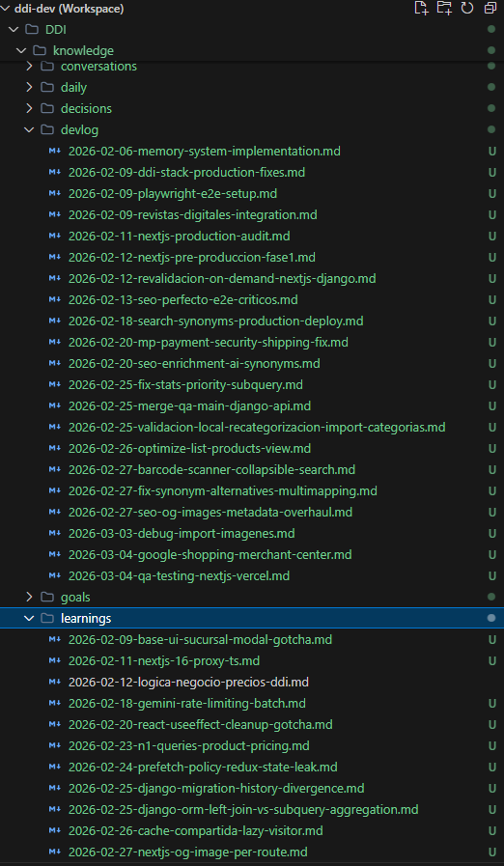
Task: Open 2026-02-25-django-migration-history-divergence.md
Action: (x=216, y=788)
